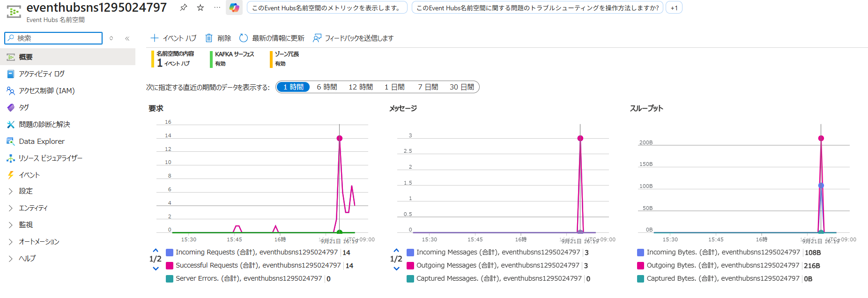
Task: Click the リソース ビジュアライザー icon
Action: (11, 158)
